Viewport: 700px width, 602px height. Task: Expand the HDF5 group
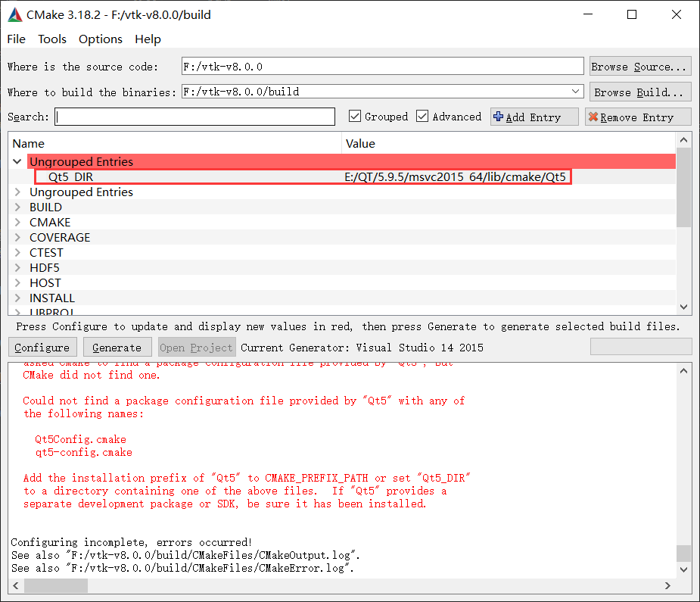17,267
